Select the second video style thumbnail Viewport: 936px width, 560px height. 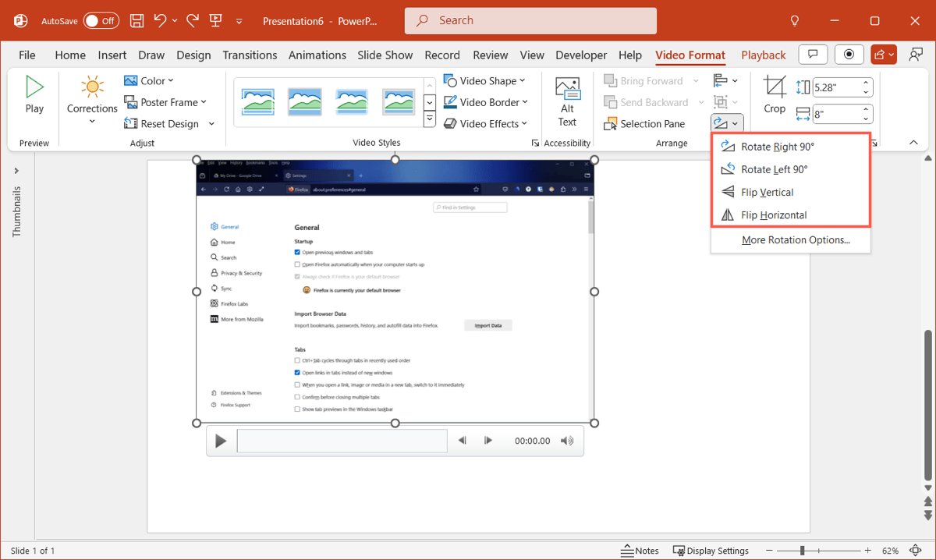point(305,102)
